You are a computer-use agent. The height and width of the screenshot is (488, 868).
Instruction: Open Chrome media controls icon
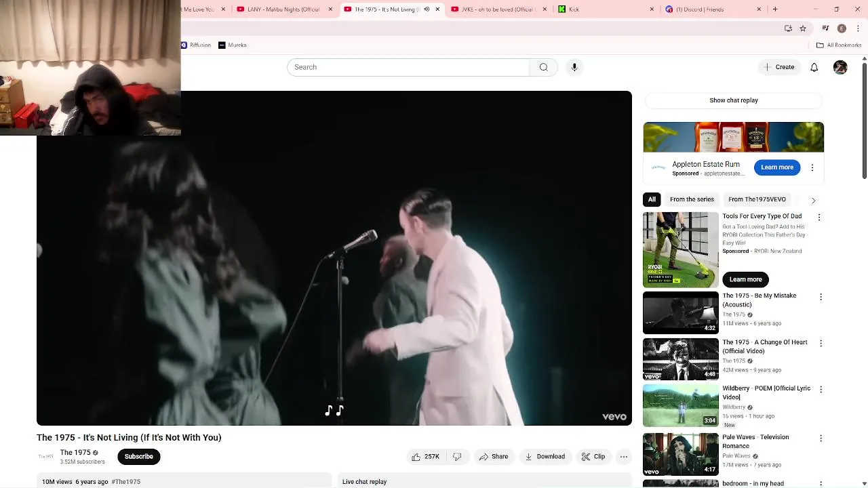click(x=825, y=28)
